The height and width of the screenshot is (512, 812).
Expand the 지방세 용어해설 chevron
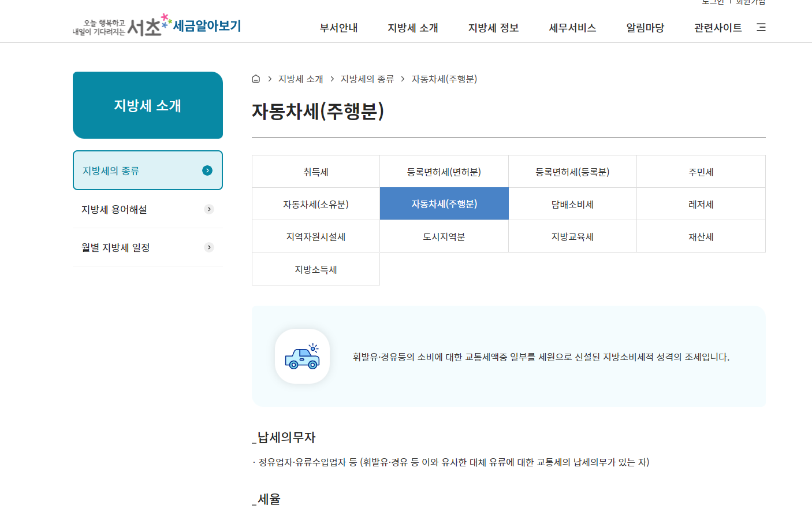tap(209, 209)
